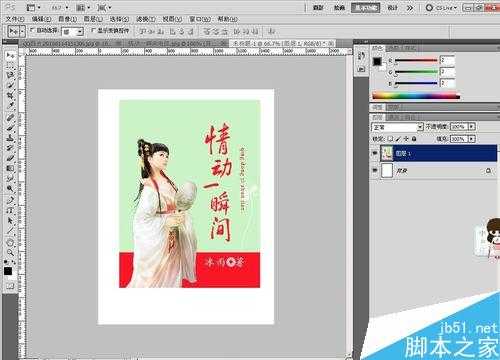Select the Pen tool
500x360 pixels.
(10, 200)
